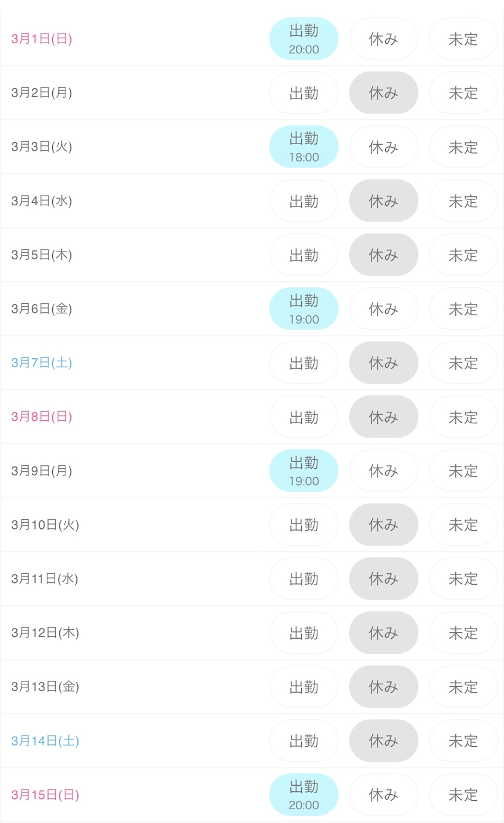The image size is (504, 823).
Task: Choose 出勤 for March 4
Action: 304,201
